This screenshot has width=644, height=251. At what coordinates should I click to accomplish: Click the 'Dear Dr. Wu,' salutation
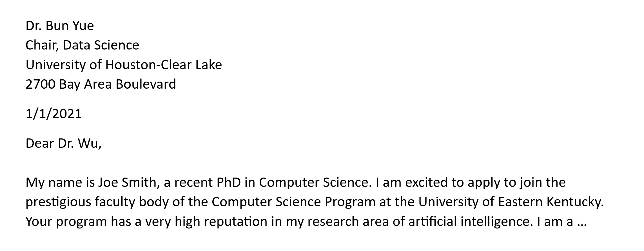point(63,144)
